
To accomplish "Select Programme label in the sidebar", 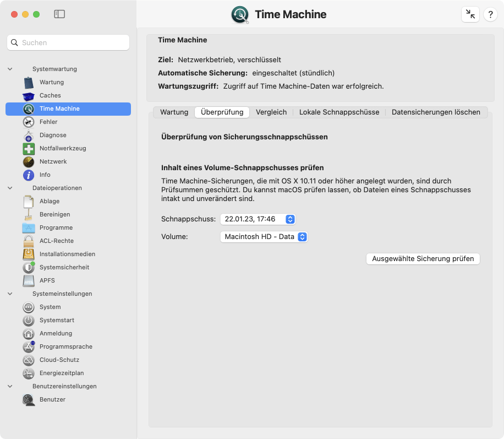I will [56, 227].
